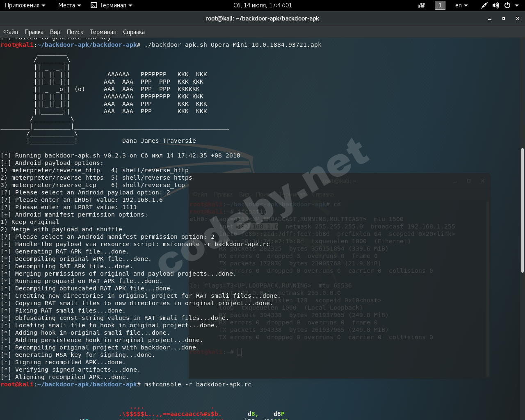
Task: Minimize the backdoor-apk terminal window
Action: pyautogui.click(x=490, y=19)
